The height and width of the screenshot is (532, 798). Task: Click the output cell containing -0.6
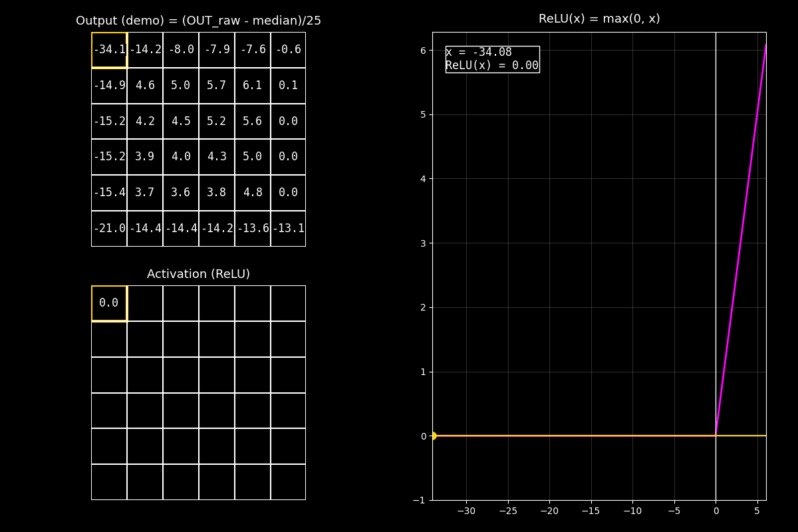288,50
